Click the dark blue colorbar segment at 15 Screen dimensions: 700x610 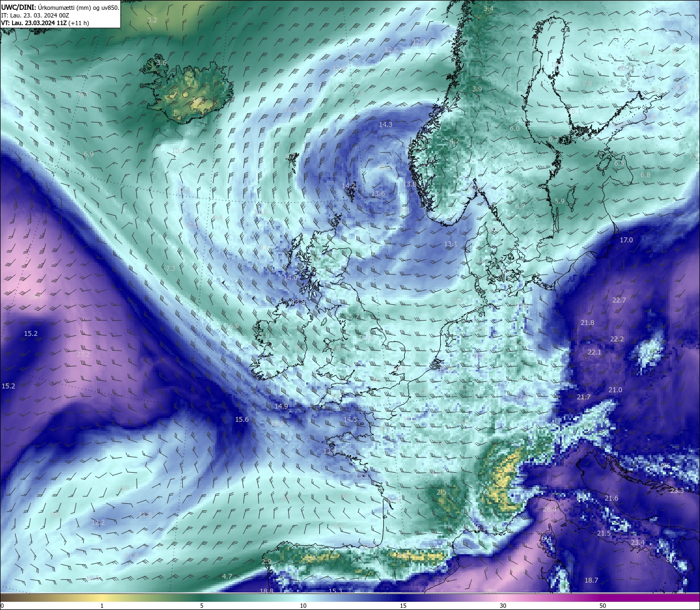(403, 597)
